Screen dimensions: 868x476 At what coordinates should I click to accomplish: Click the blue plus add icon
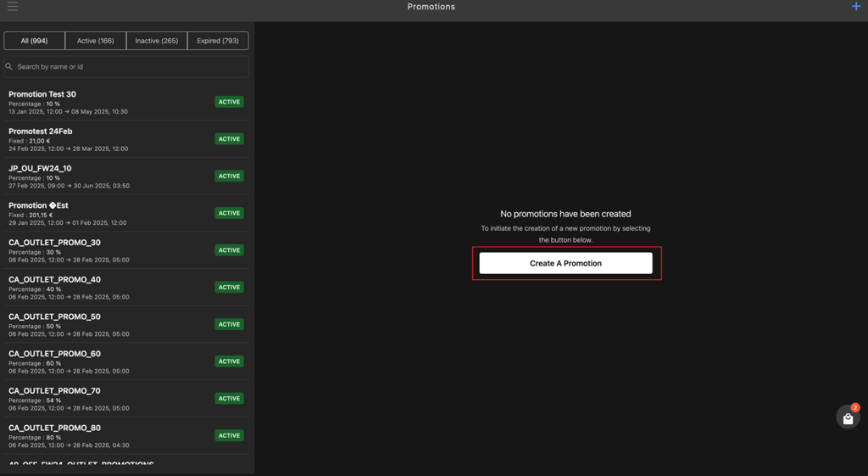856,7
